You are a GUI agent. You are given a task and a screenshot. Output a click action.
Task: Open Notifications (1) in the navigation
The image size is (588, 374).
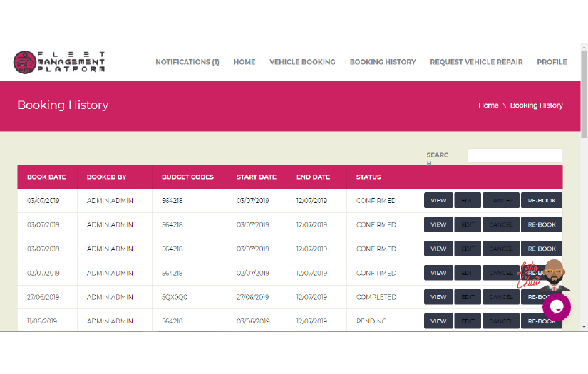(187, 62)
